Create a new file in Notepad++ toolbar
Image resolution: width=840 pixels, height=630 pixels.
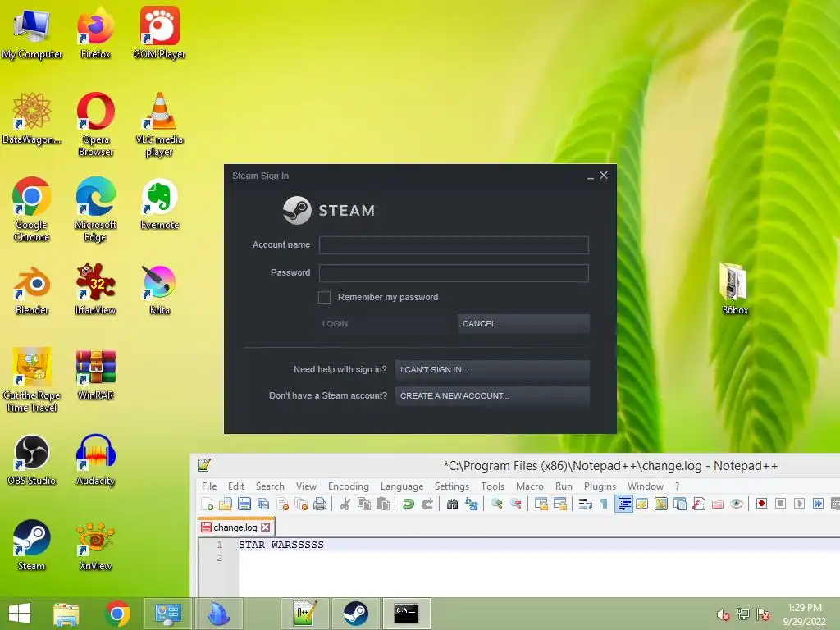coord(207,504)
